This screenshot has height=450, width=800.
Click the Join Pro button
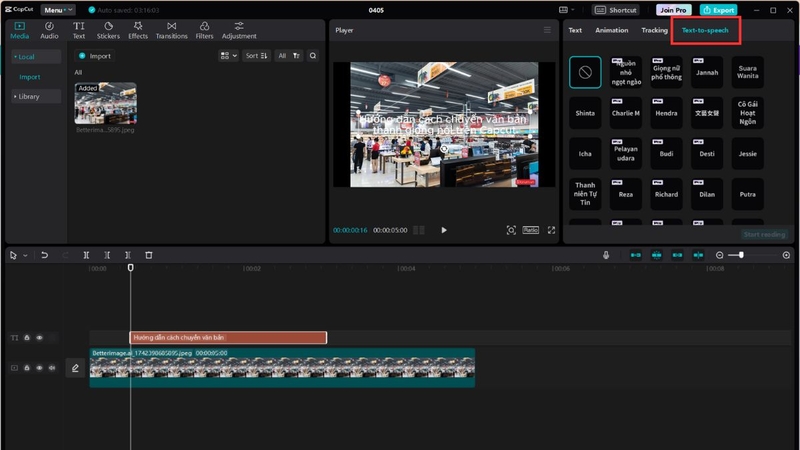[x=673, y=10]
